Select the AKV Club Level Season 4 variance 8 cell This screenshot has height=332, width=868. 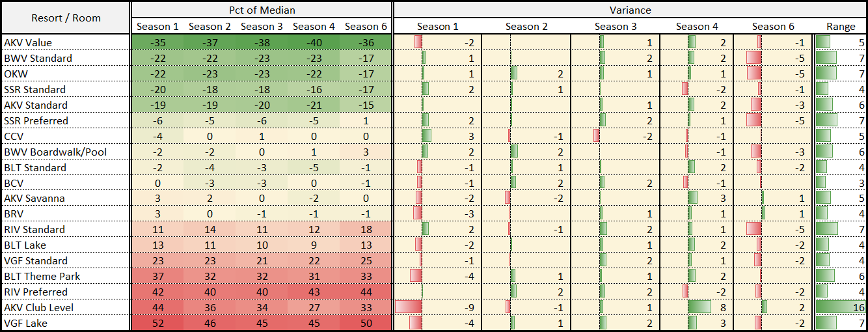[x=696, y=307]
